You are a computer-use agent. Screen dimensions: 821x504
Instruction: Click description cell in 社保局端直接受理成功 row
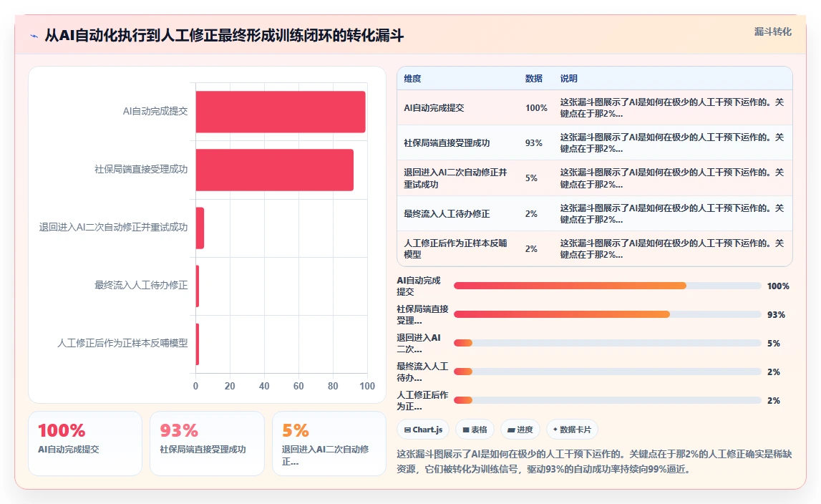pyautogui.click(x=672, y=143)
